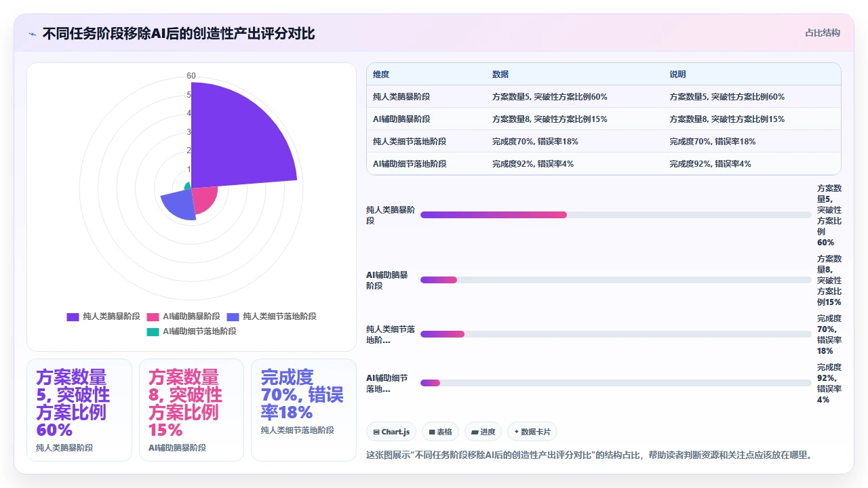The width and height of the screenshot is (868, 488).
Task: Toggle the AI辅助脑暴阶段 legend entry
Action: click(184, 317)
